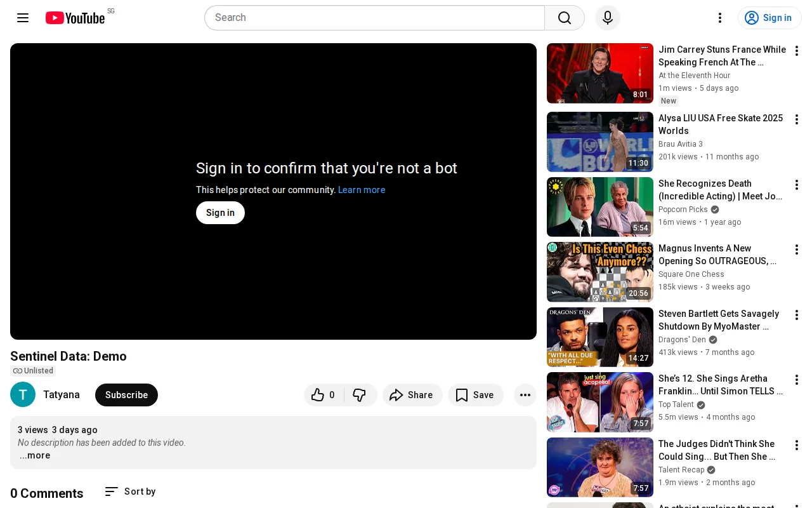Click the '3 views 3 days ago' text
The width and height of the screenshot is (812, 508).
click(58, 430)
